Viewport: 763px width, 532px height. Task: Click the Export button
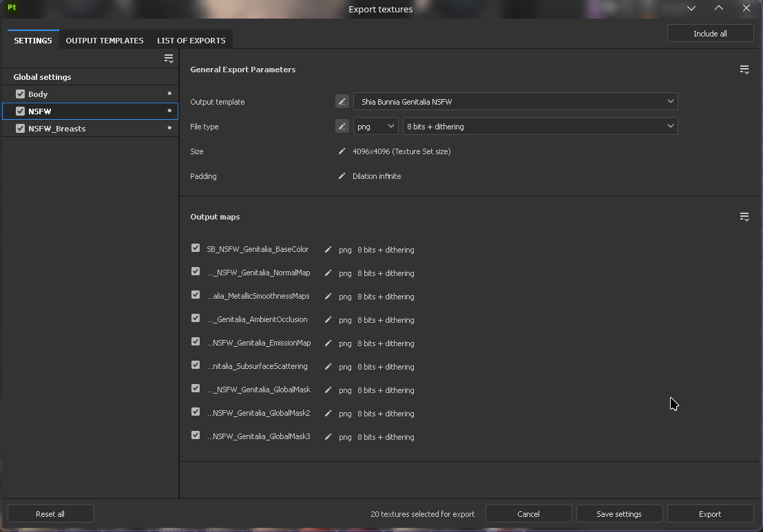click(x=709, y=514)
